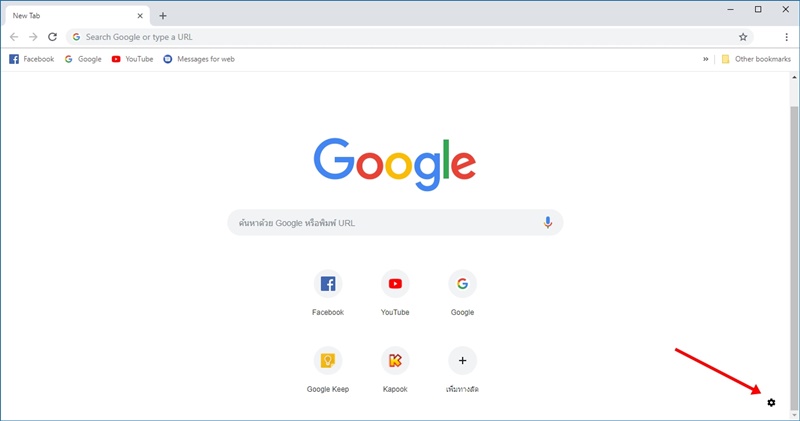Image resolution: width=800 pixels, height=421 pixels.
Task: Expand hidden bookmarks with the double chevron
Action: pyautogui.click(x=706, y=59)
